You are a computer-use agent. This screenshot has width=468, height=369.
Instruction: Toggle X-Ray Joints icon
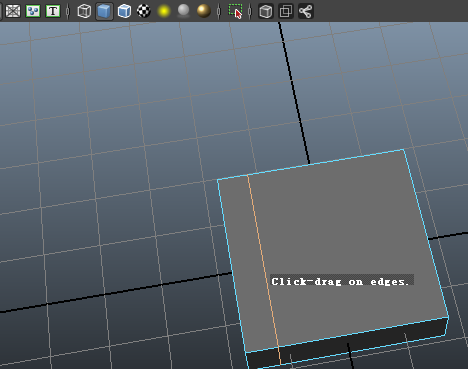point(306,11)
